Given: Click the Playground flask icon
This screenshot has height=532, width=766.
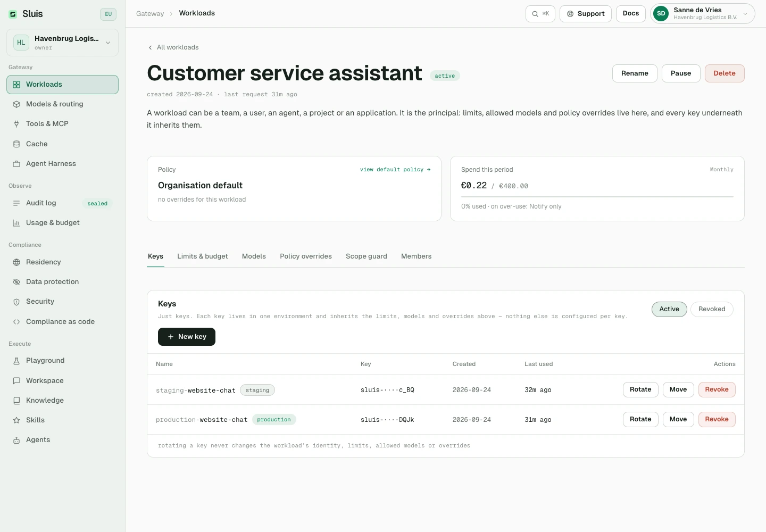Looking at the screenshot, I should click(x=16, y=361).
